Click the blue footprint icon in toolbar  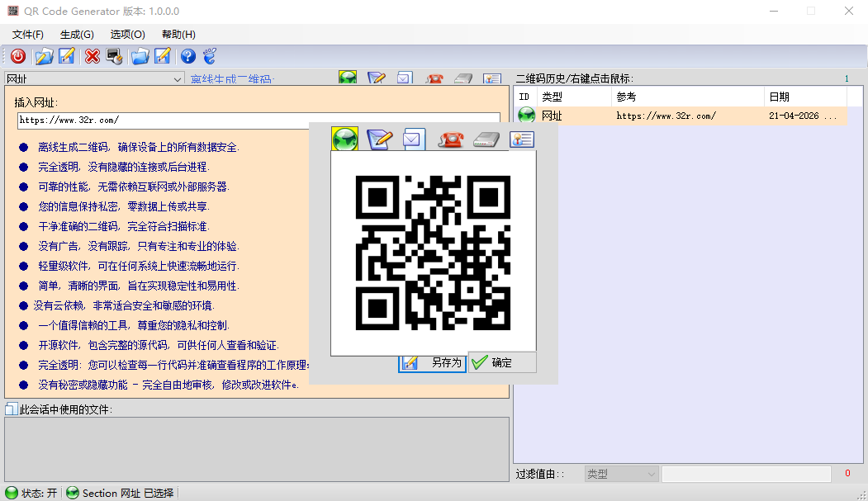[210, 56]
